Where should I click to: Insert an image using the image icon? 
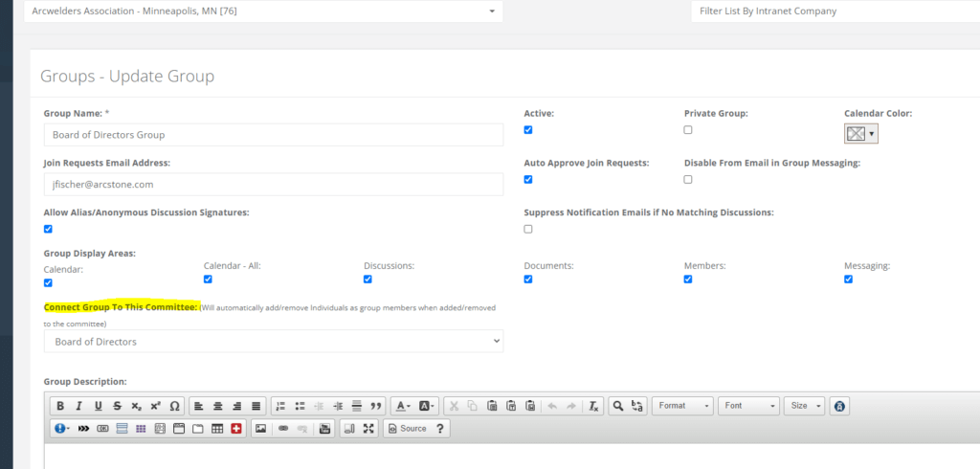[x=259, y=429]
